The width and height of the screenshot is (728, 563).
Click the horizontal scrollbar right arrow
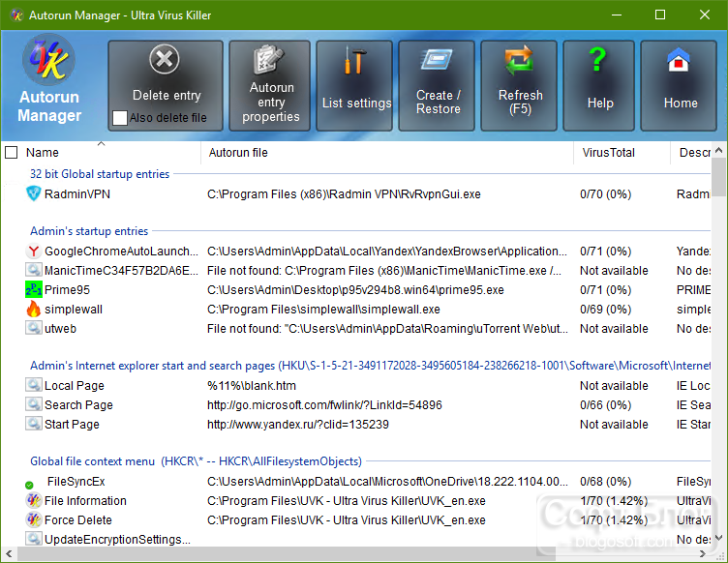click(x=703, y=553)
